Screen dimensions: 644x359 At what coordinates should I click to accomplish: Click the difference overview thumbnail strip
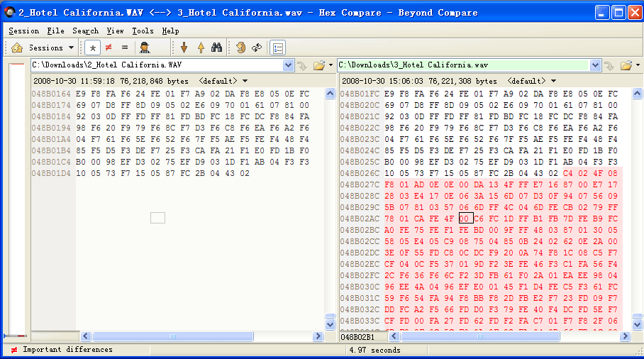[x=17, y=199]
